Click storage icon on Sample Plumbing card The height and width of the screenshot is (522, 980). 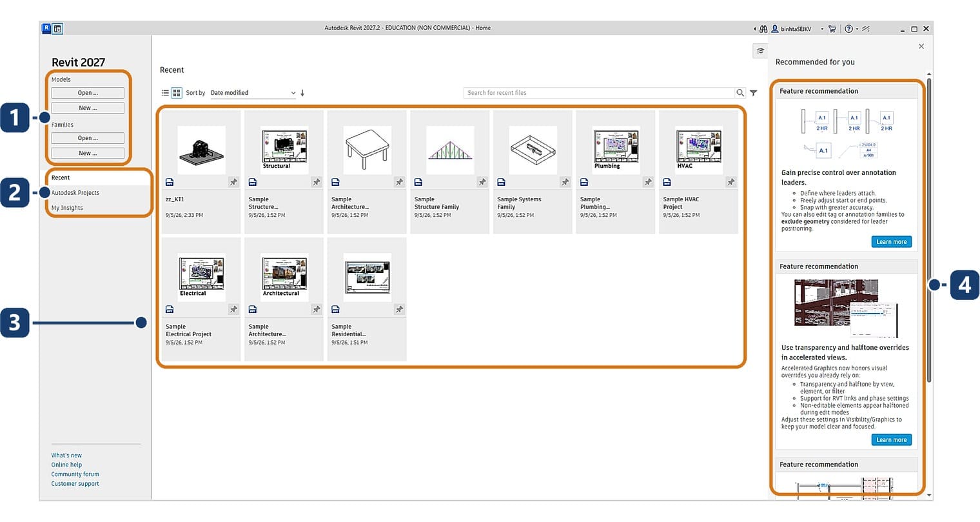(584, 183)
